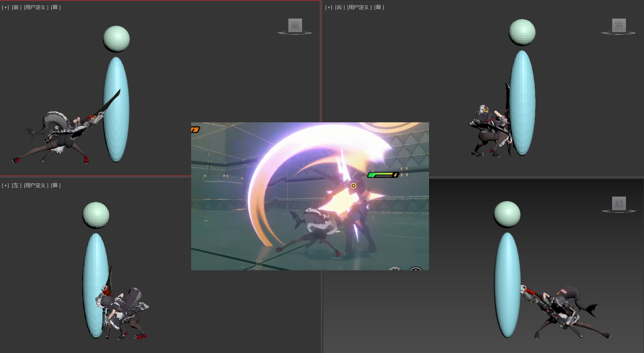This screenshot has height=353, width=644.
Task: Click the 右 ViewCube face
Action: 619,25
